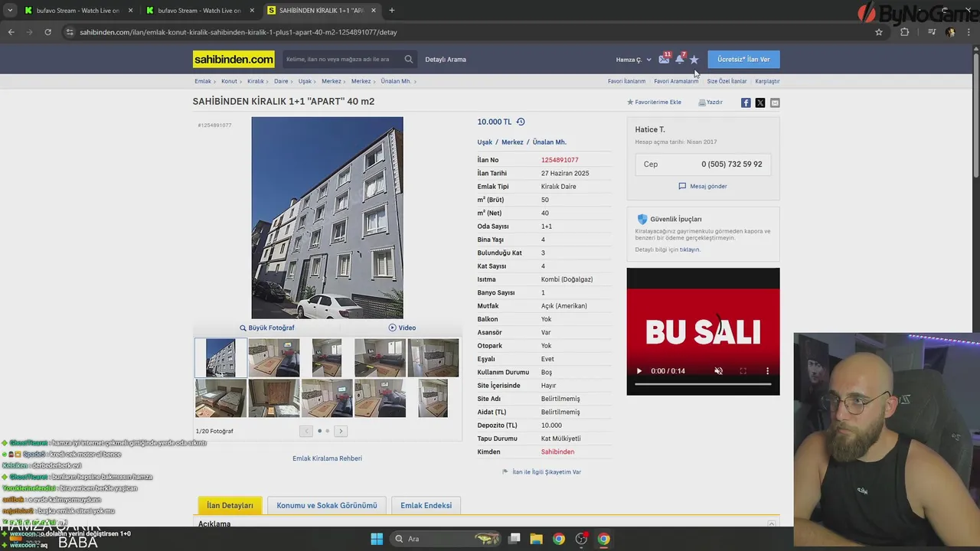Open tab search dropdown in Chrome

(x=10, y=11)
